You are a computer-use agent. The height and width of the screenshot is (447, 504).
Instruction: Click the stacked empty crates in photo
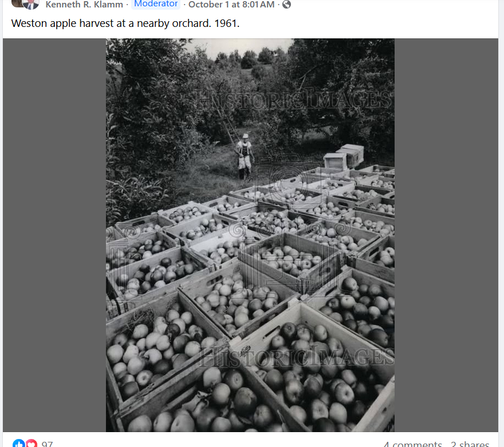tap(345, 156)
